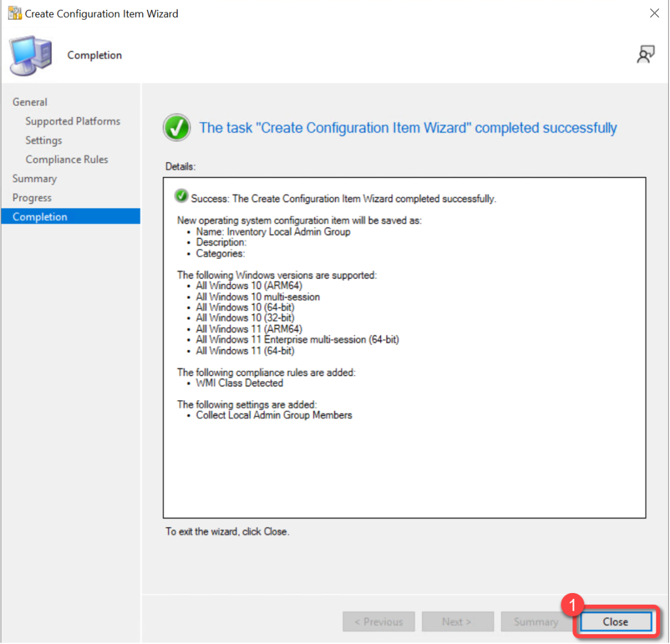Click the small green Success icon in Details

181,197
